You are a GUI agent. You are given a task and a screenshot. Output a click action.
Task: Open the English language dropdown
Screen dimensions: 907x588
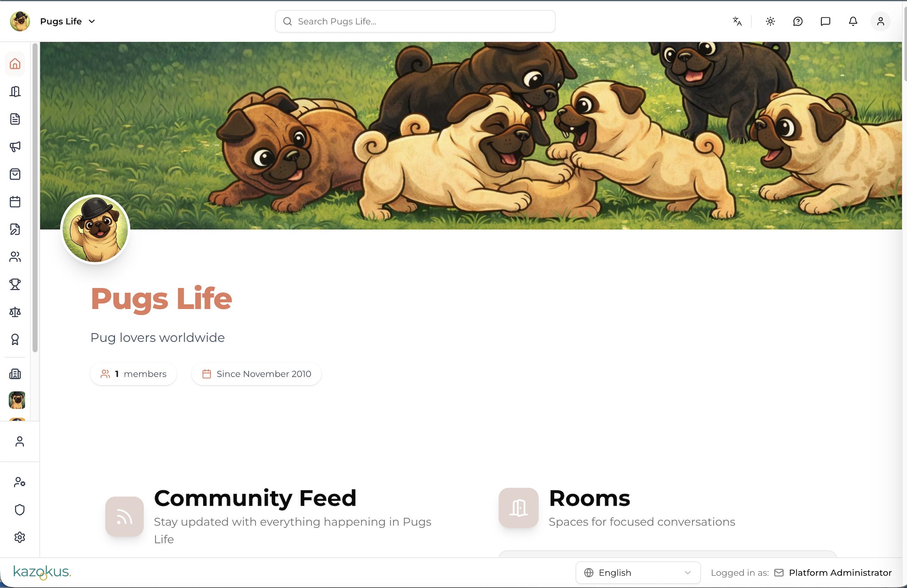(x=638, y=572)
